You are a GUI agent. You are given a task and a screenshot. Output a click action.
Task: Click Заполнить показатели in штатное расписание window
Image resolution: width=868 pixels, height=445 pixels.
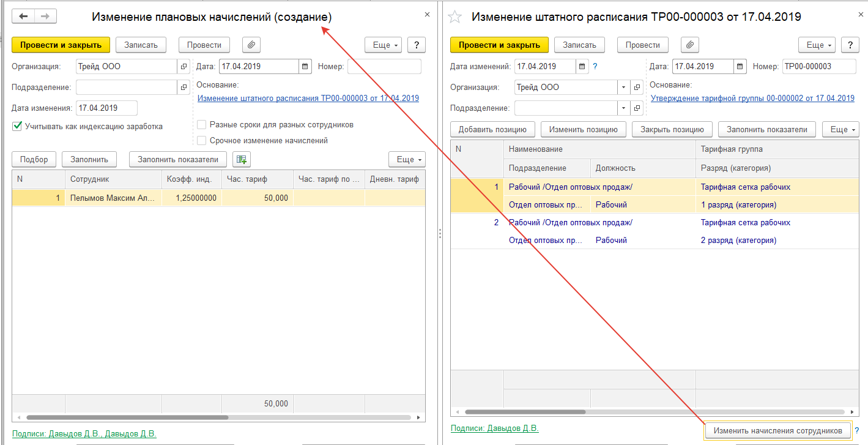tap(767, 129)
